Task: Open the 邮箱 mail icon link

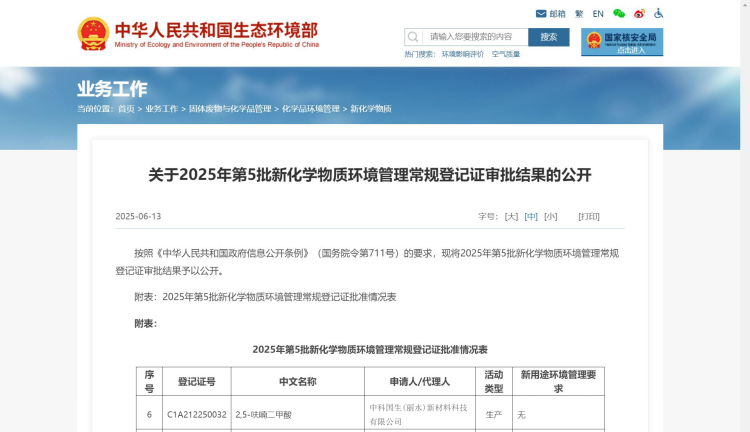Action: (x=550, y=14)
